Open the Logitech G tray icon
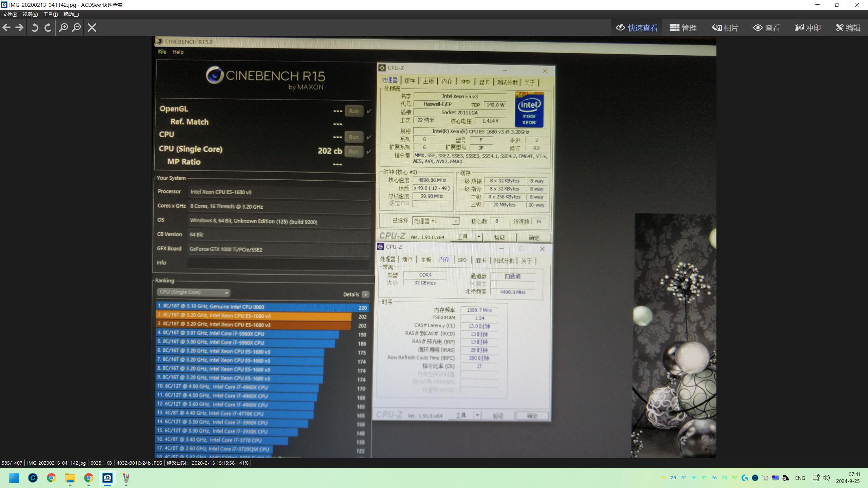The width and height of the screenshot is (868, 488). 745,478
